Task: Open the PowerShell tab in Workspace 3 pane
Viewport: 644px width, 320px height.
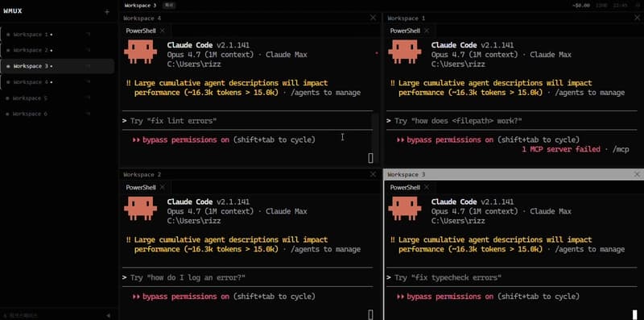Action: (x=405, y=188)
